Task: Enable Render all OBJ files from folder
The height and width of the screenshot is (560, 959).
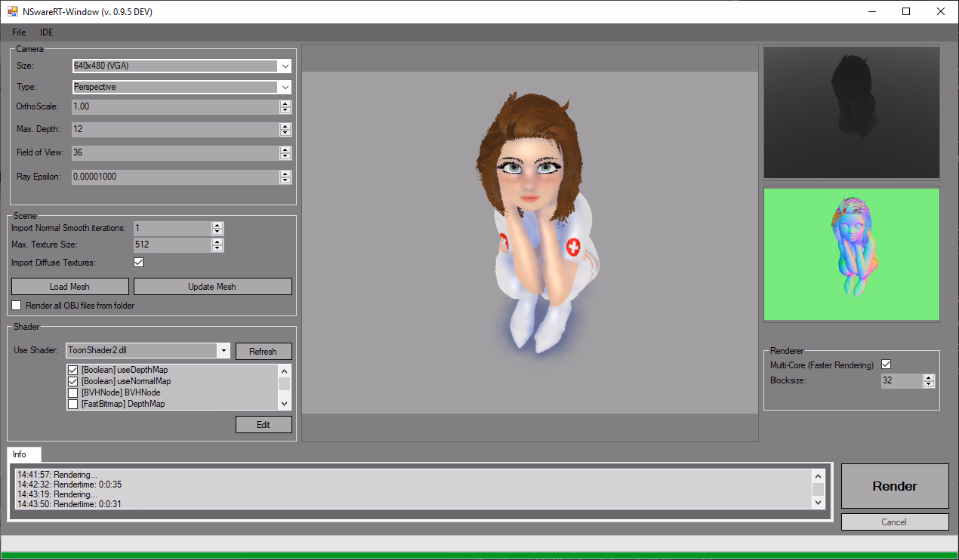Action: (17, 306)
